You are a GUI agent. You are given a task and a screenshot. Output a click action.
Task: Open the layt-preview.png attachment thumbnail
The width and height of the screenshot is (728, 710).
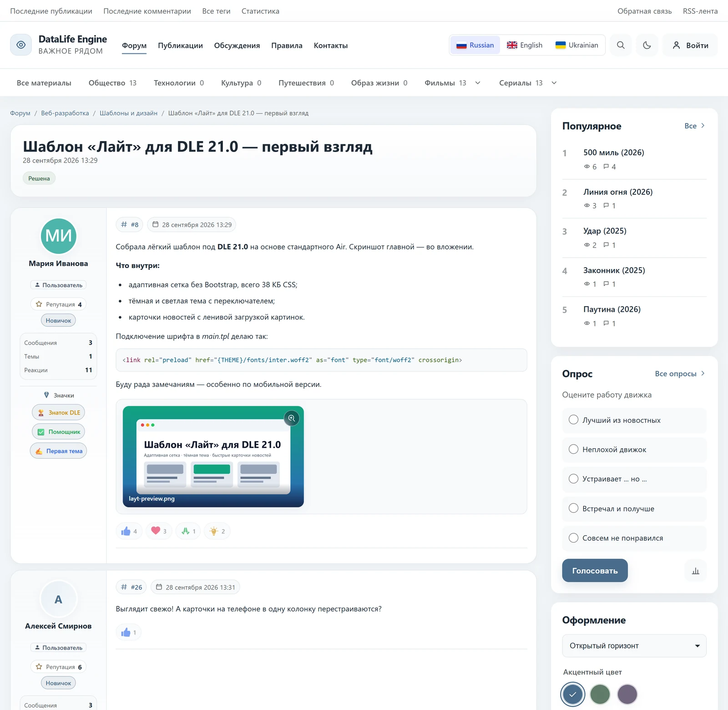[x=213, y=456]
